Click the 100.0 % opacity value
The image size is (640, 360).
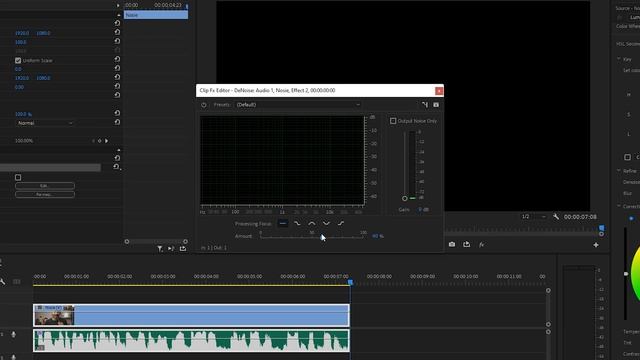click(x=23, y=114)
